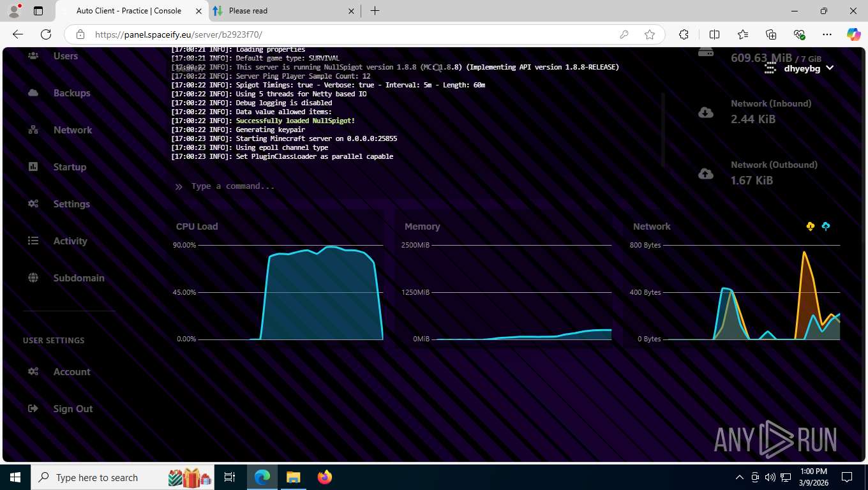Select Sign Out link
This screenshot has height=490, width=868.
tap(73, 409)
